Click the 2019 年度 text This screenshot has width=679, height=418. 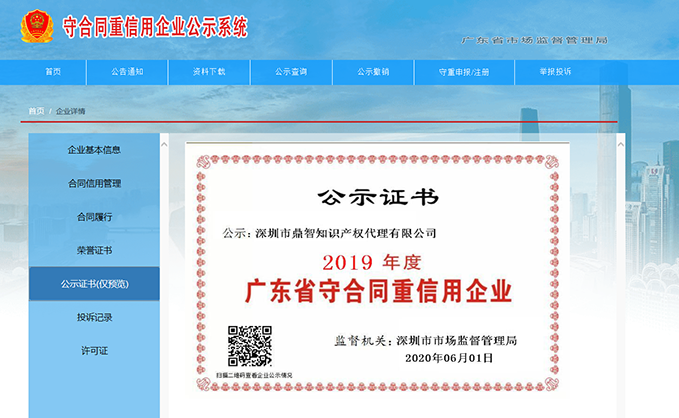pos(372,262)
